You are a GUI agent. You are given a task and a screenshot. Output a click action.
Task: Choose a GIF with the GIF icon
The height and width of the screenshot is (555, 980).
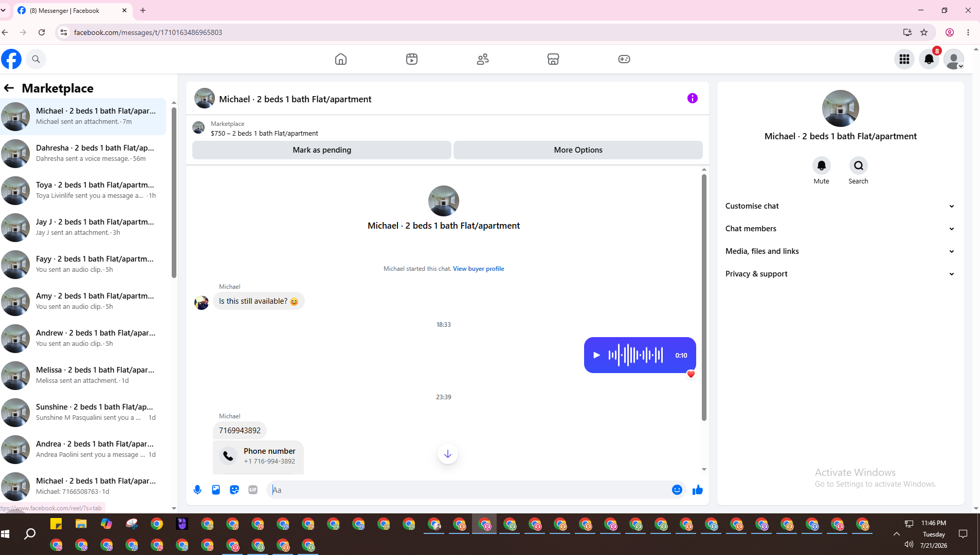[253, 490]
